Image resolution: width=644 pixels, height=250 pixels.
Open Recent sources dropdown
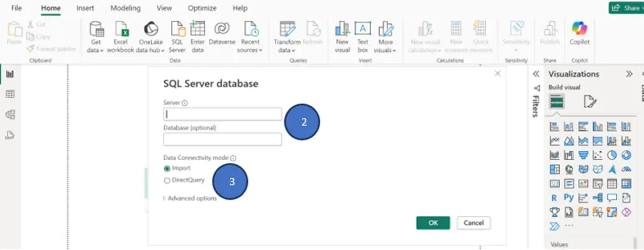pos(250,50)
